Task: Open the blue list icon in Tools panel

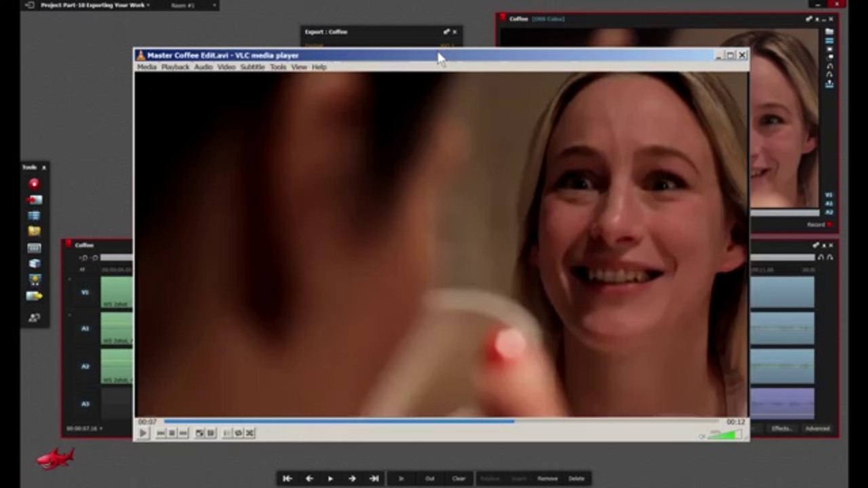Action: (34, 216)
